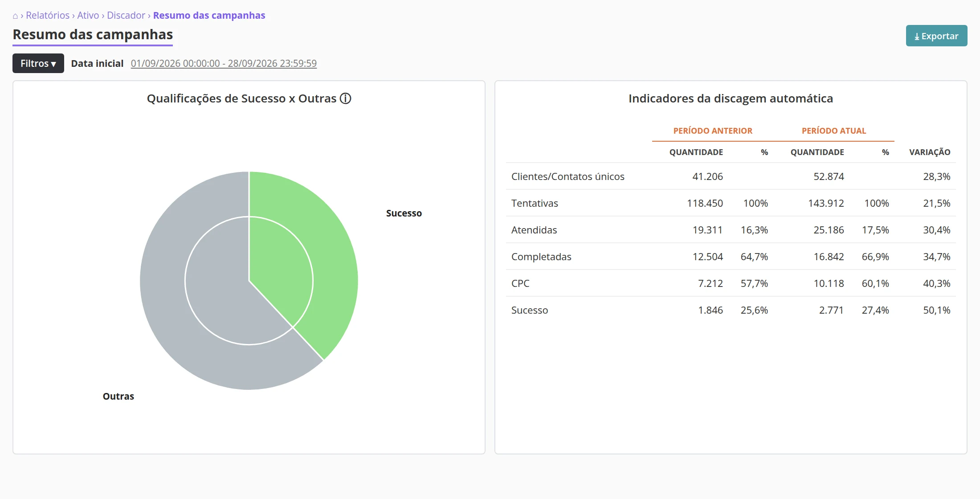Click the 28,3% variation value
This screenshot has width=980, height=499.
(936, 176)
